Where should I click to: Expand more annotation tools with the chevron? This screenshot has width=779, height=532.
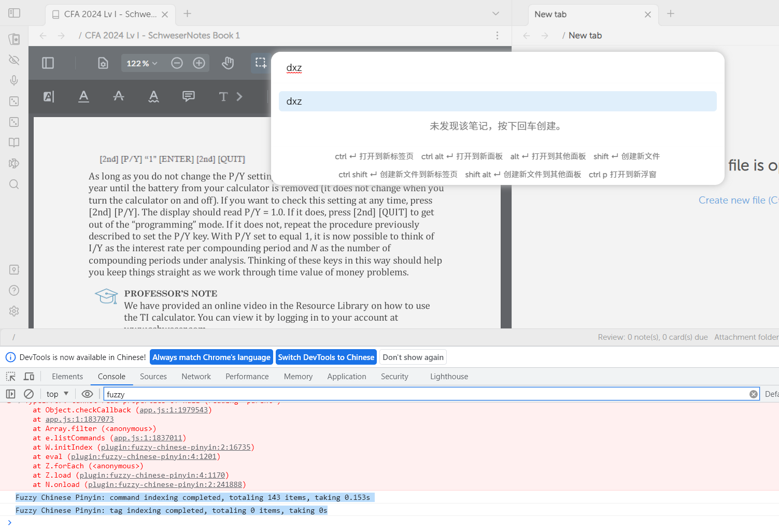239,96
